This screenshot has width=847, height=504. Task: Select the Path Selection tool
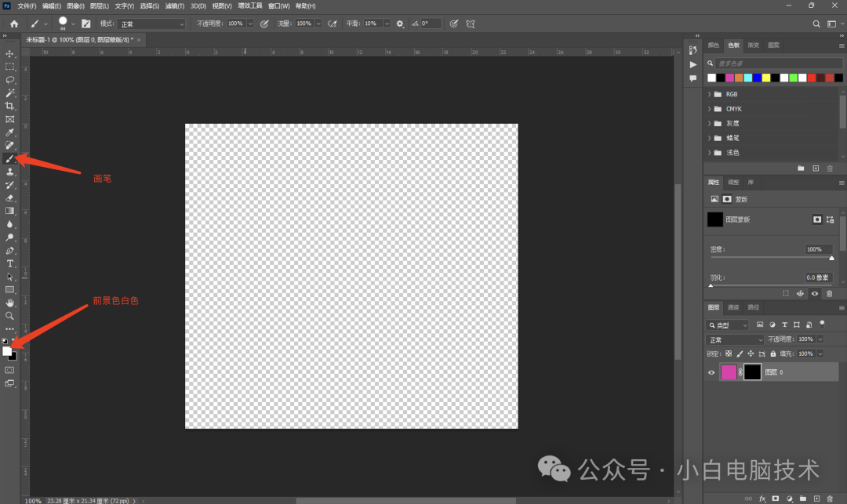click(9, 277)
